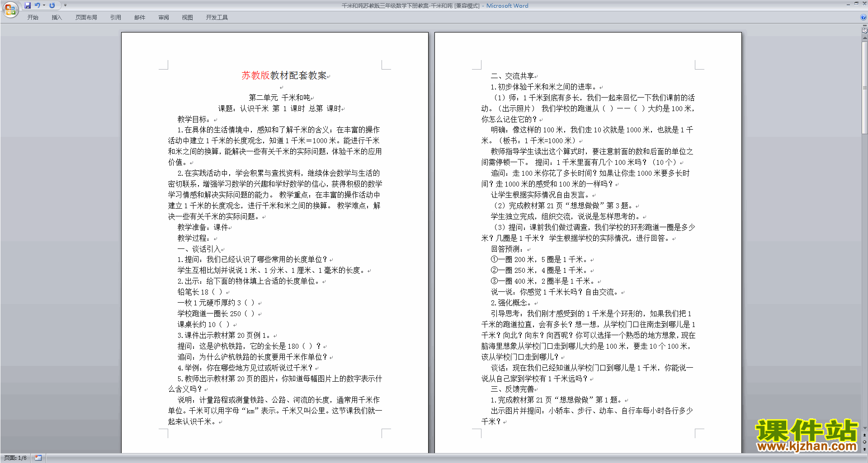
Task: Switch to the 页面布局 tab
Action: point(86,17)
